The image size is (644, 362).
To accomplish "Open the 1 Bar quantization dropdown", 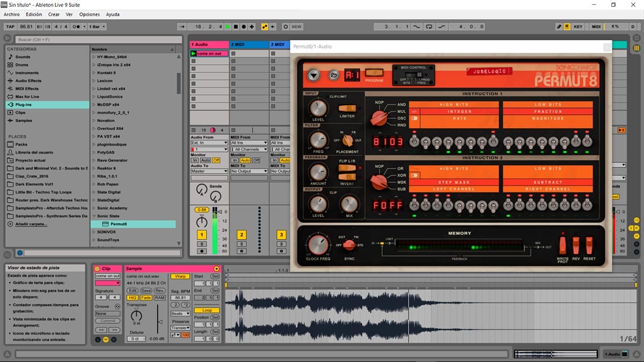I will (97, 26).
